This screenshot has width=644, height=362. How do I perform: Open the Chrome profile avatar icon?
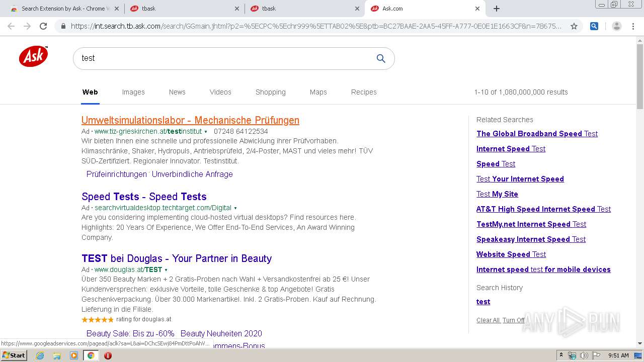(617, 26)
